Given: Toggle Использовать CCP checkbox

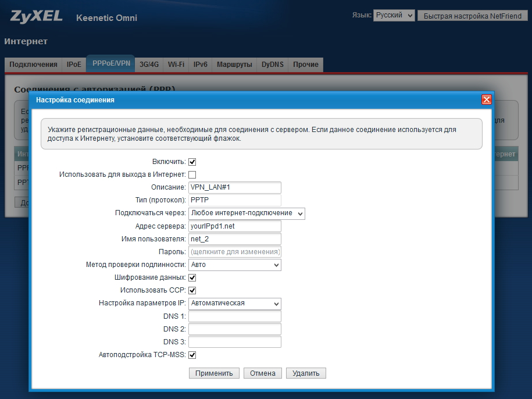Looking at the screenshot, I should (x=192, y=290).
